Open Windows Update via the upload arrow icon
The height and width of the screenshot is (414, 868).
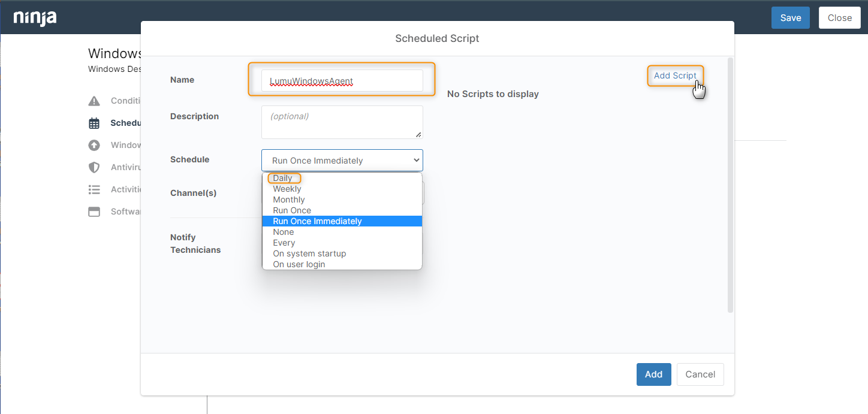(x=94, y=145)
